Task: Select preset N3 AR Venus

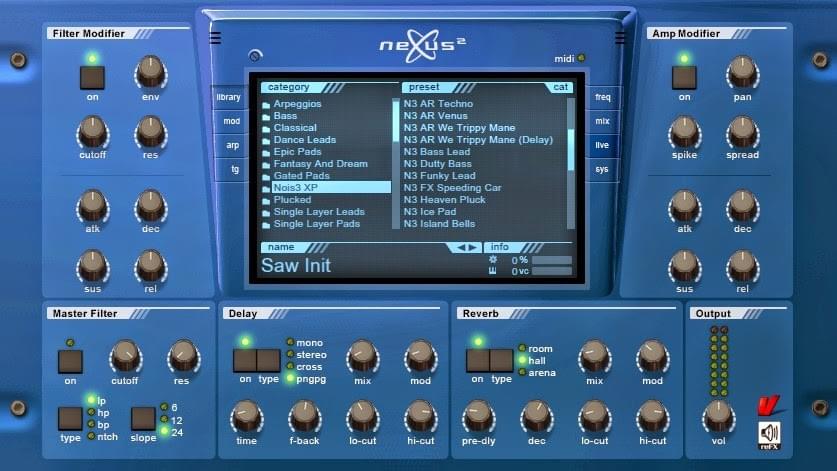Action: (436, 116)
